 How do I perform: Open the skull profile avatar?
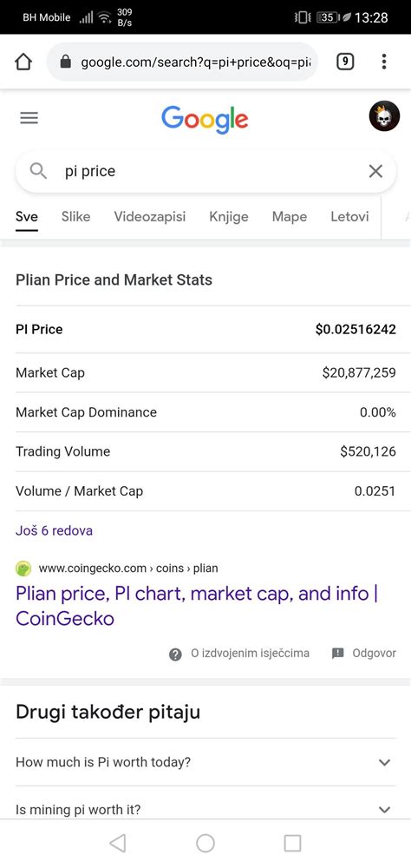(x=384, y=116)
